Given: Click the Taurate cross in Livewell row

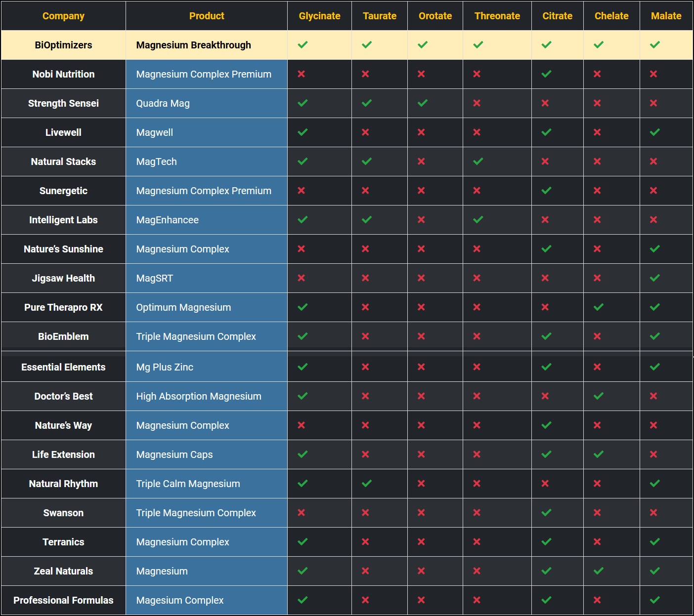Looking at the screenshot, I should (x=365, y=132).
